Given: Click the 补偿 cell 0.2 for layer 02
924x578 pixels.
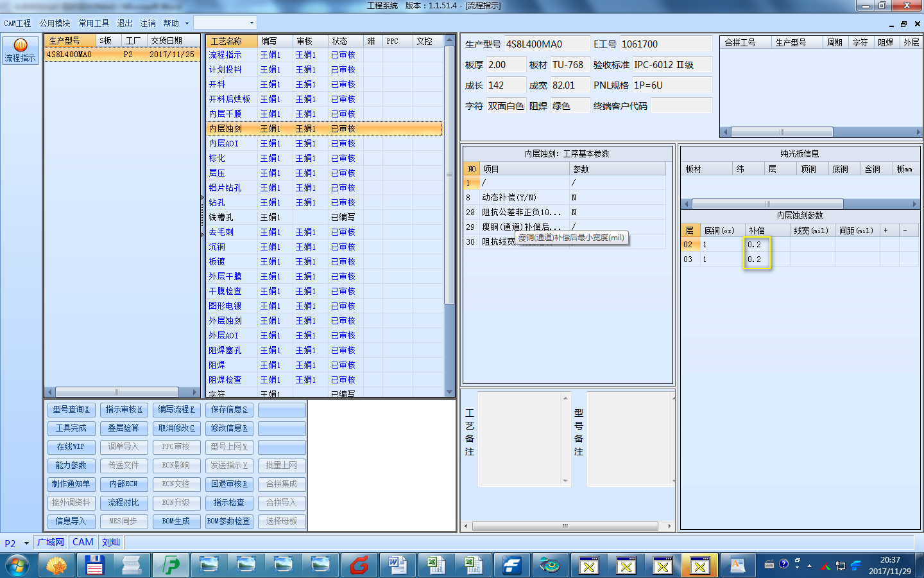Looking at the screenshot, I should point(767,245).
